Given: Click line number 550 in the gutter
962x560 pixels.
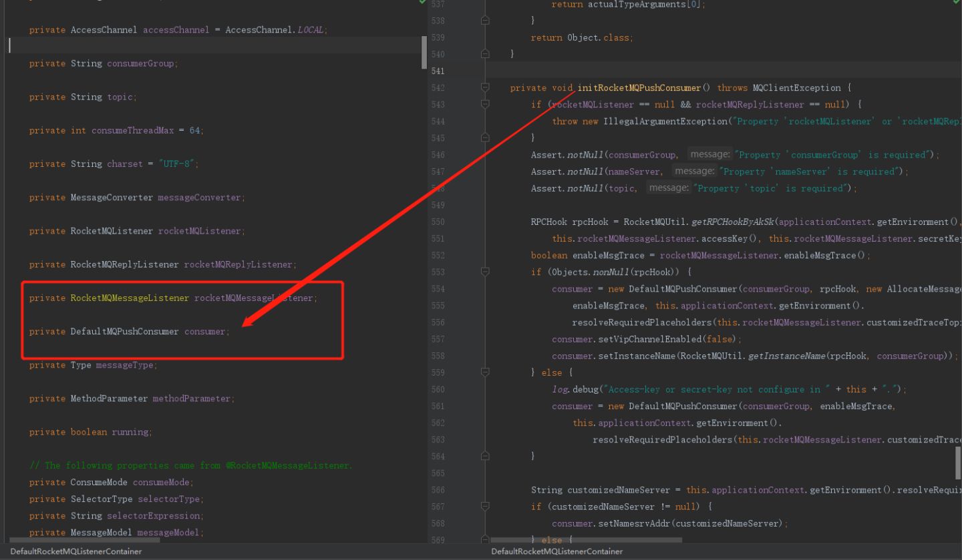Looking at the screenshot, I should click(438, 222).
